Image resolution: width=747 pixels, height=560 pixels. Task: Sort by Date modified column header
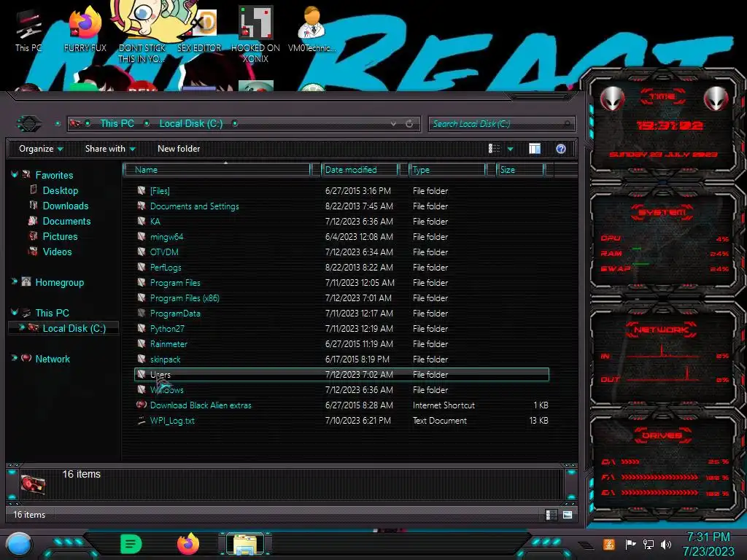tap(360, 170)
